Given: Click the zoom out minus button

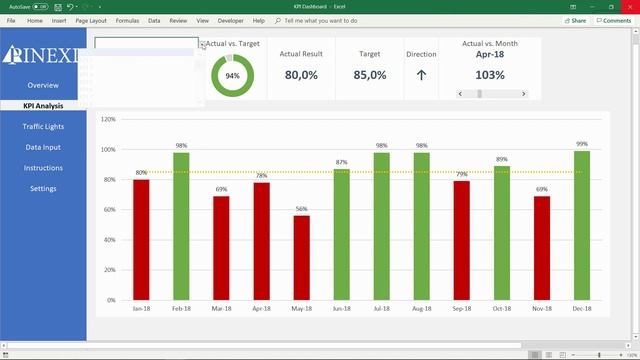Looking at the screenshot, I should pos(573,355).
